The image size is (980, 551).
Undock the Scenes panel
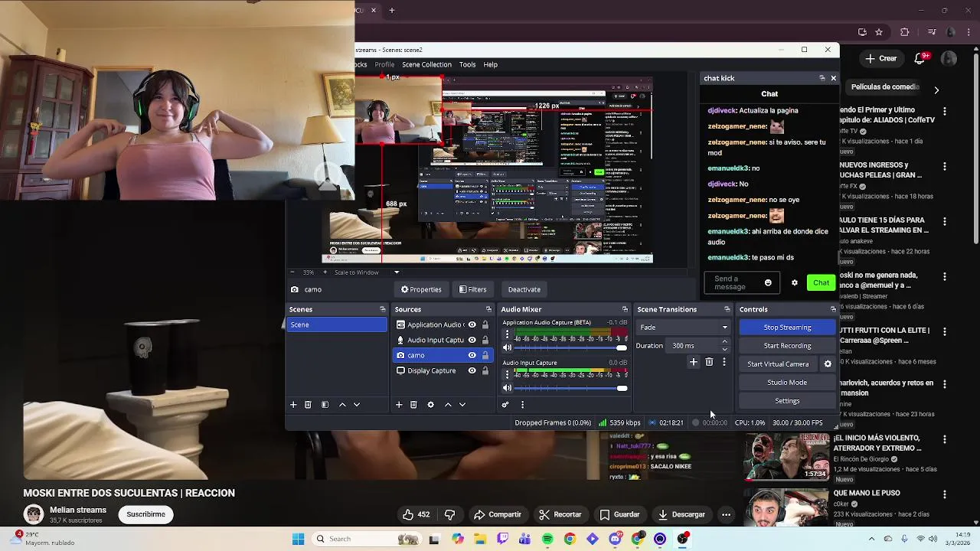(383, 309)
